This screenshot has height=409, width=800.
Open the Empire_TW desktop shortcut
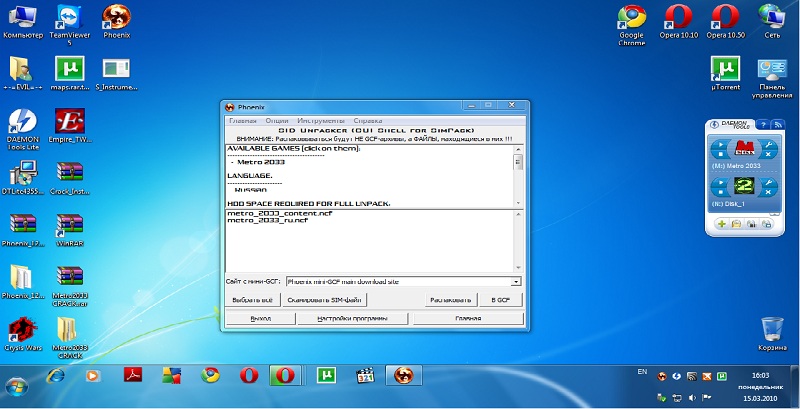70,125
